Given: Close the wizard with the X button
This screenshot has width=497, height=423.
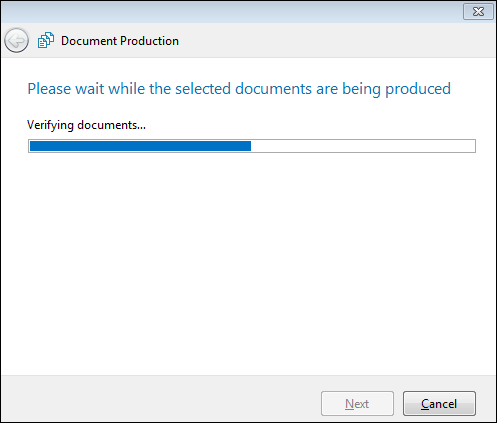Looking at the screenshot, I should pyautogui.click(x=478, y=12).
